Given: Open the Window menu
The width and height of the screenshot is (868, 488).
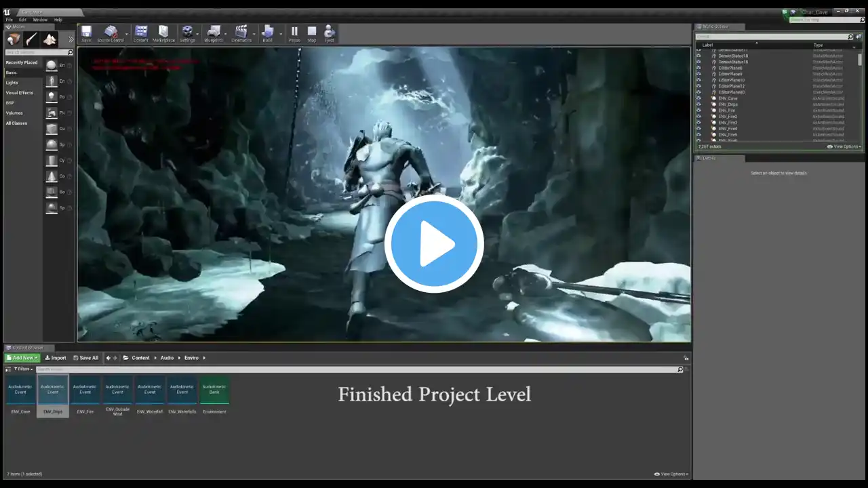Looking at the screenshot, I should click(40, 20).
